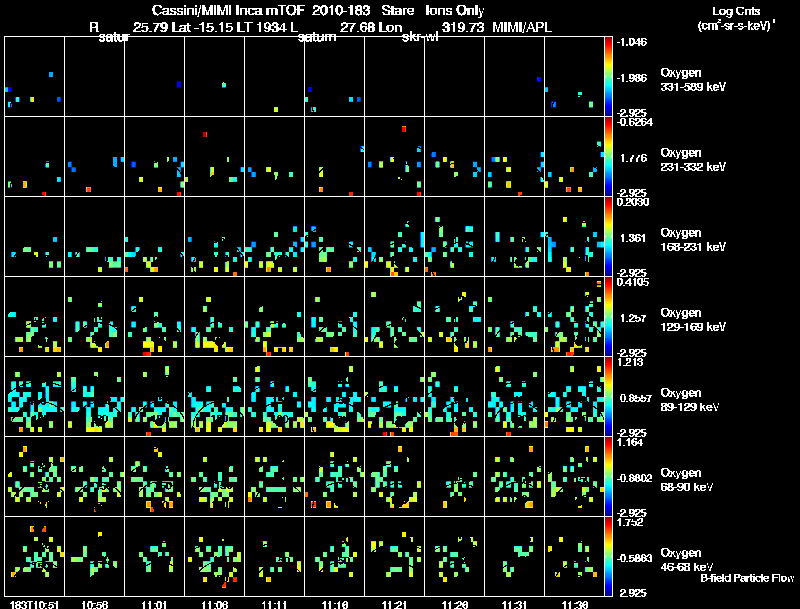
Task: Select the Oxygen 168-231 keV row label
Action: [x=692, y=239]
